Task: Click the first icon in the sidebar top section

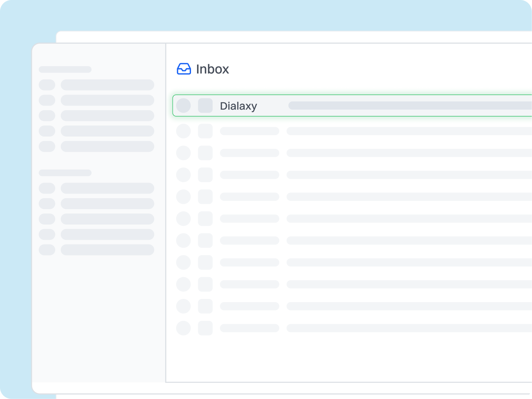Action: pyautogui.click(x=47, y=85)
